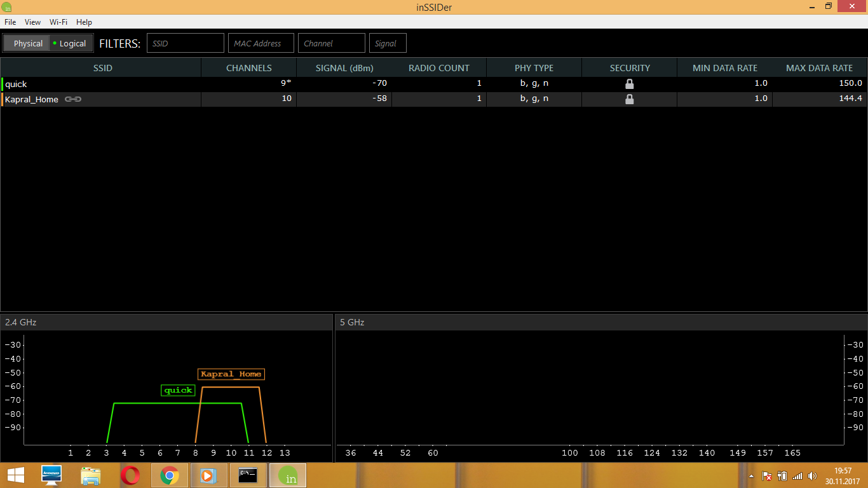Open the Action Center flag icon
The width and height of the screenshot is (868, 488).
[767, 476]
